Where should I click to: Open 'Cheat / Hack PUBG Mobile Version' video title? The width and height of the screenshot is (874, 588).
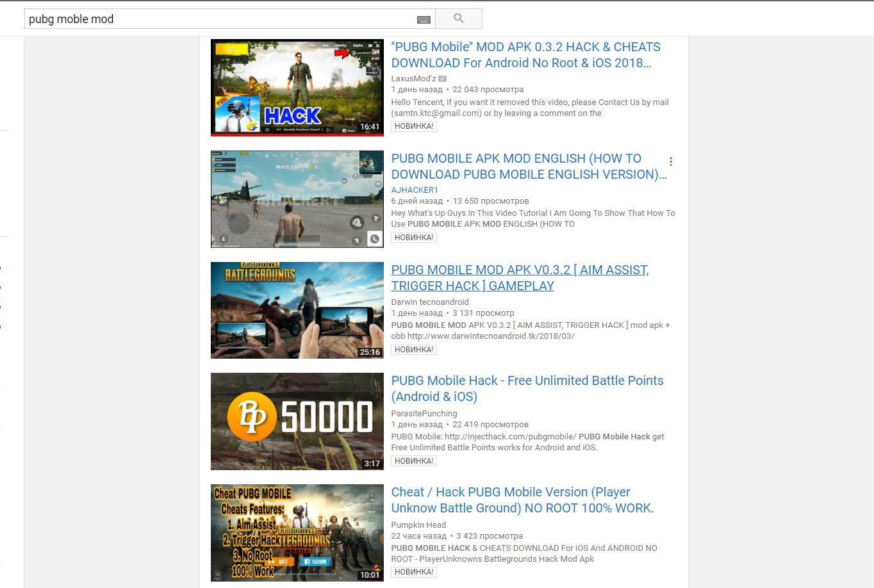522,500
